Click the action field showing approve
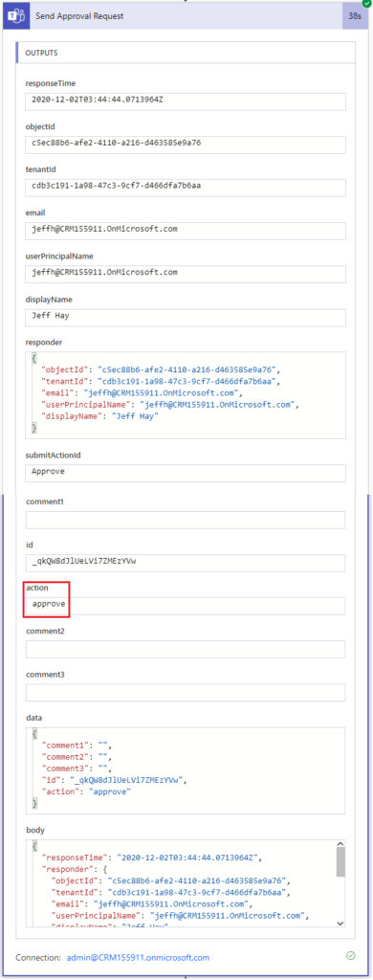 tap(186, 606)
